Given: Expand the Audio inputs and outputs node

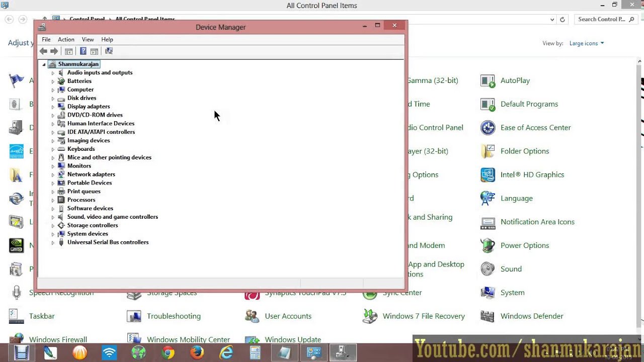Looking at the screenshot, I should 53,73.
